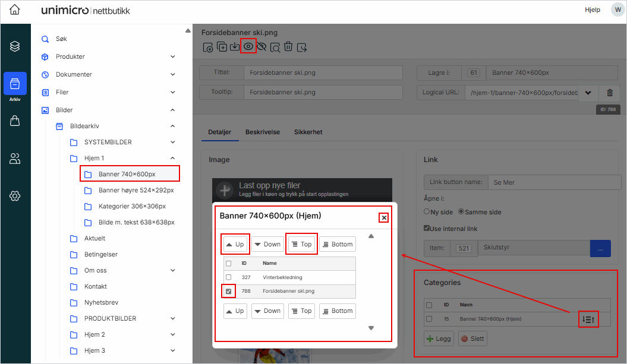Screen dimensions: 627x364
Task: Click the sort order icon in Categories row
Action: pyautogui.click(x=588, y=319)
